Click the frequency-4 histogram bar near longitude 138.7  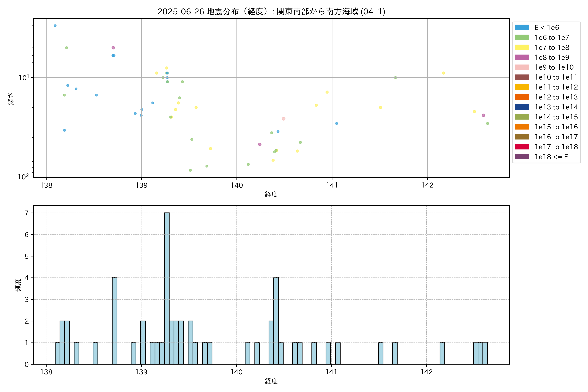pos(114,321)
